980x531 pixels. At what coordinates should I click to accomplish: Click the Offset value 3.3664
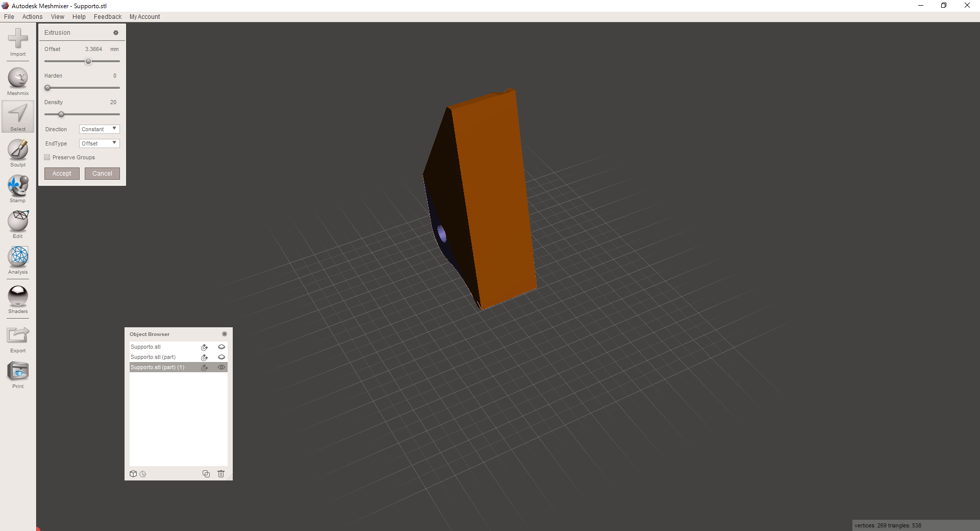coord(93,50)
